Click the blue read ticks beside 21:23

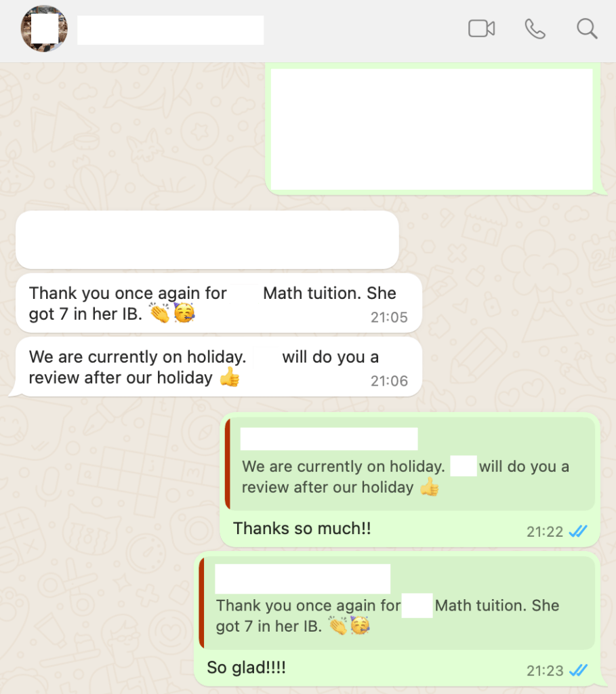click(578, 670)
